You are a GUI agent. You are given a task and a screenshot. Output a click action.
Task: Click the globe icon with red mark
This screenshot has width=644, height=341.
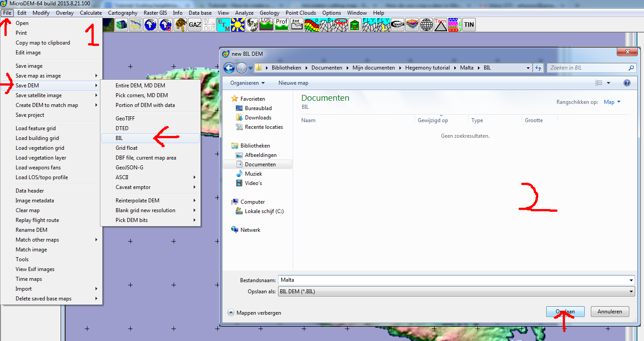[165, 25]
